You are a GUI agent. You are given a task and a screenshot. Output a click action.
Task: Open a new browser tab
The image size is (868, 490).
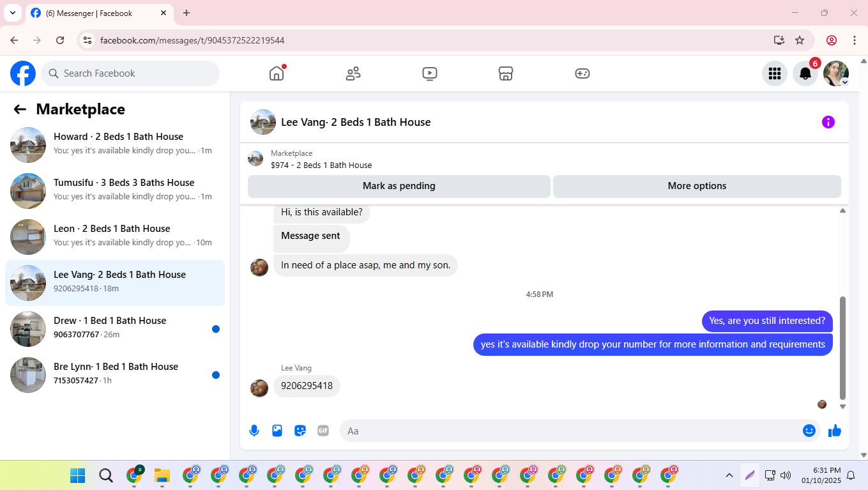tap(187, 13)
